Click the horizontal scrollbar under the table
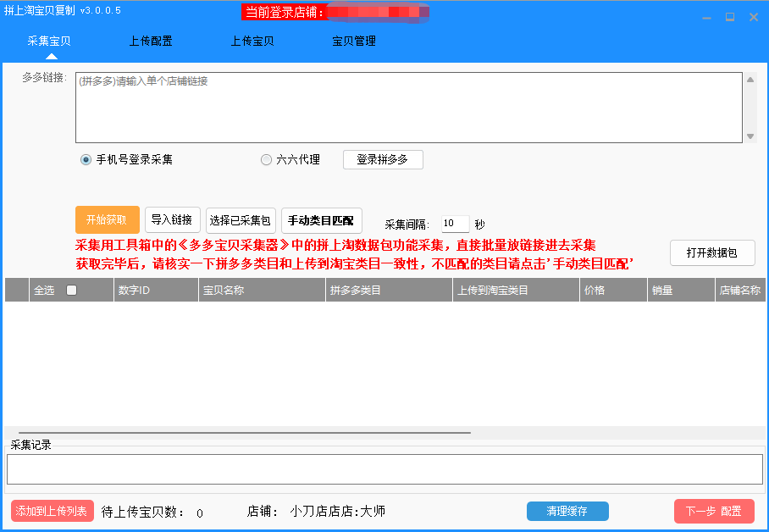This screenshot has height=532, width=769. 244,433
